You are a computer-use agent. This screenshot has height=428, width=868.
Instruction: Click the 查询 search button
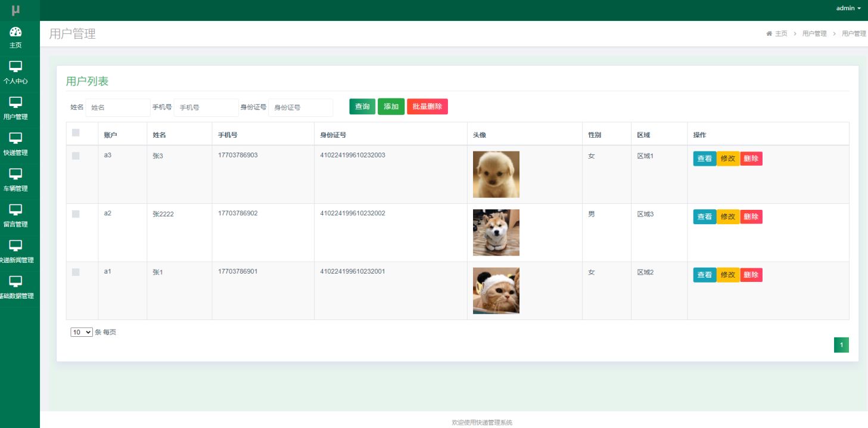pyautogui.click(x=362, y=107)
